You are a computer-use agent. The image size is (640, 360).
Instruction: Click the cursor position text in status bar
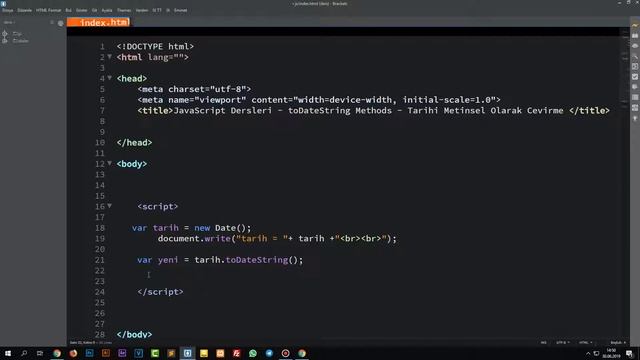click(82, 342)
